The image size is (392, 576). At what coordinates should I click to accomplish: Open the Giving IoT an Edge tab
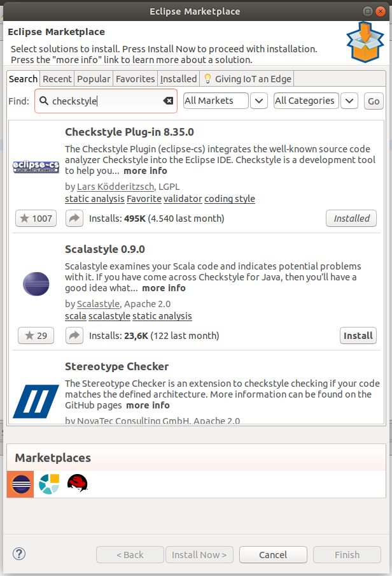pos(247,78)
